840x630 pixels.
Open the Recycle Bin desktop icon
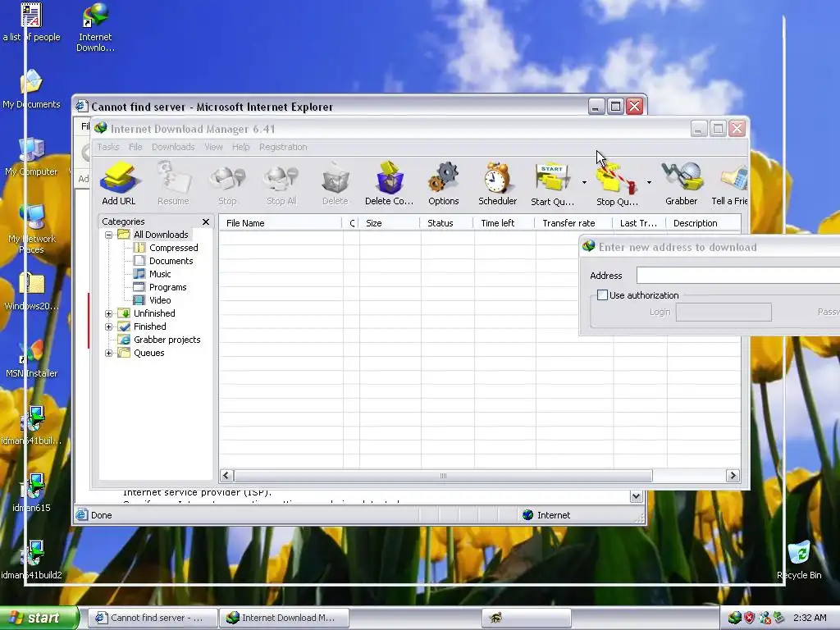pos(799,559)
